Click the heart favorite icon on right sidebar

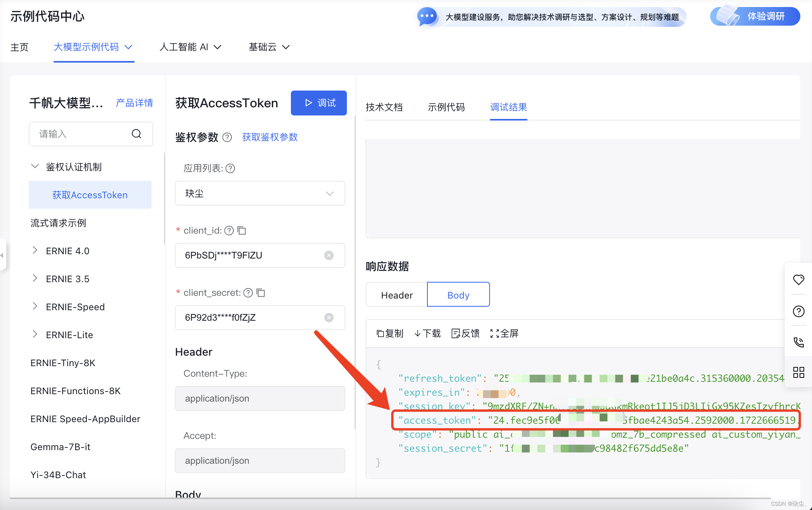click(798, 279)
